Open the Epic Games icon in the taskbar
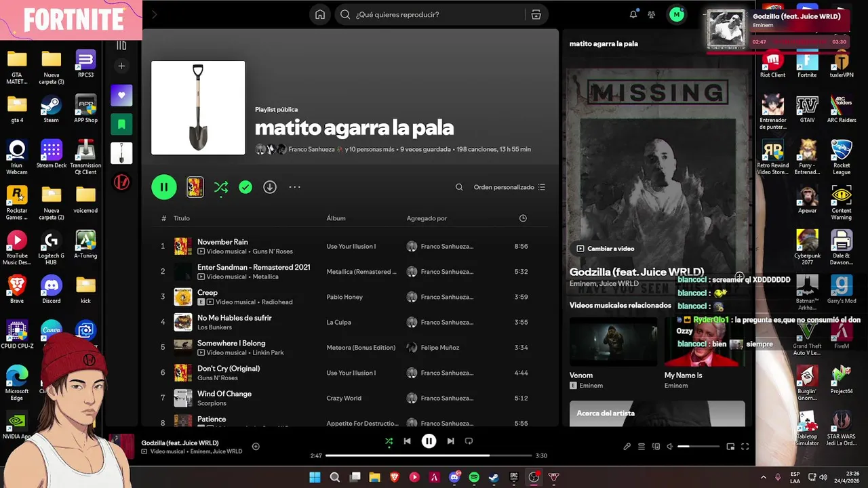Screen dimensions: 868x488 pos(514,477)
